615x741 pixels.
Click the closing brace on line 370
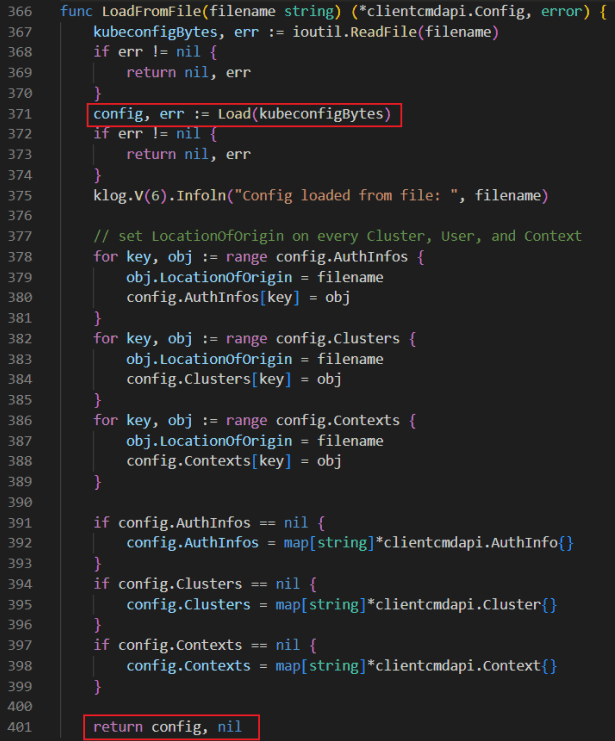[97, 93]
